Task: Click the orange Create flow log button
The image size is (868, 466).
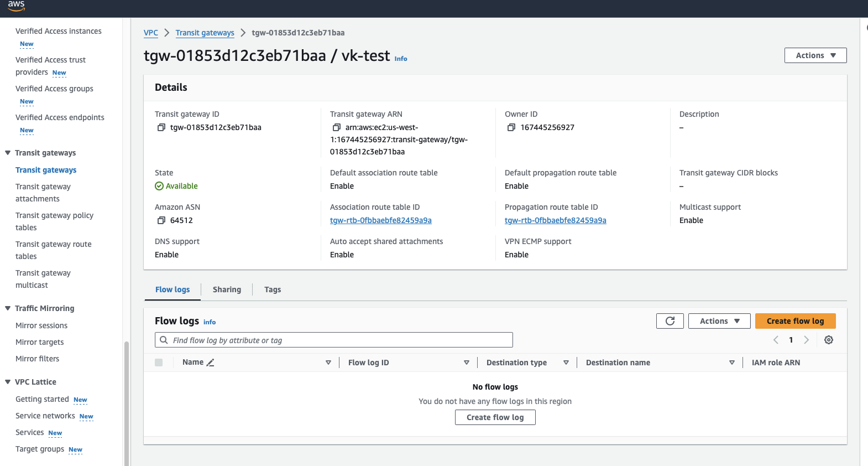Action: tap(794, 321)
